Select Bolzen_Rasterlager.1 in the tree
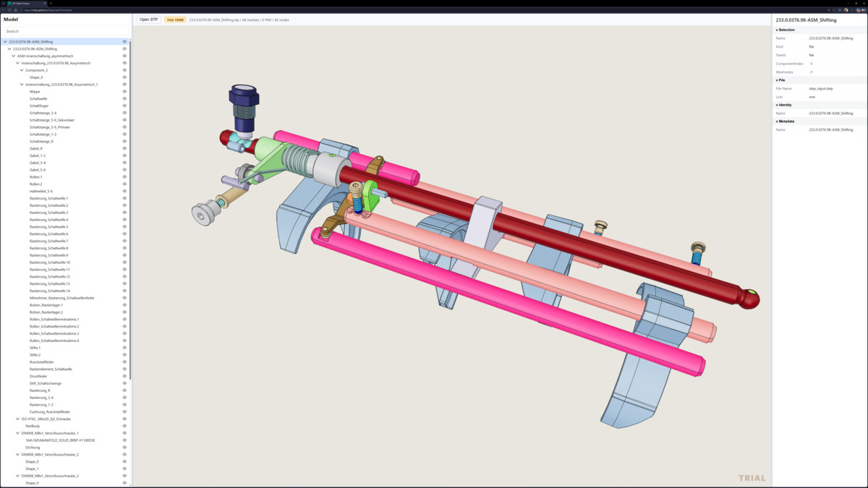This screenshot has height=488, width=868. 46,305
